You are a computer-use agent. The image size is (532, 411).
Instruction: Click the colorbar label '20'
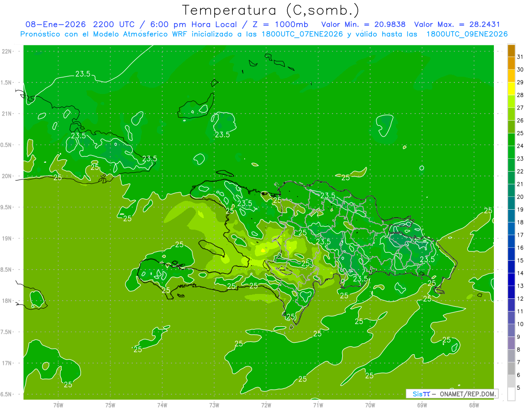coord(520,197)
